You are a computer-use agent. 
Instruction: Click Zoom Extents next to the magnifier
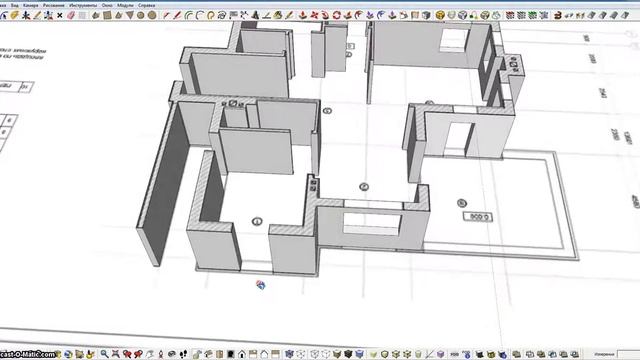click(x=116, y=354)
